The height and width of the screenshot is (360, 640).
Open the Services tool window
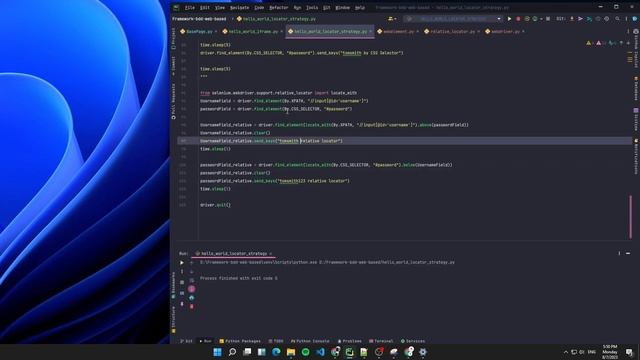click(x=413, y=341)
